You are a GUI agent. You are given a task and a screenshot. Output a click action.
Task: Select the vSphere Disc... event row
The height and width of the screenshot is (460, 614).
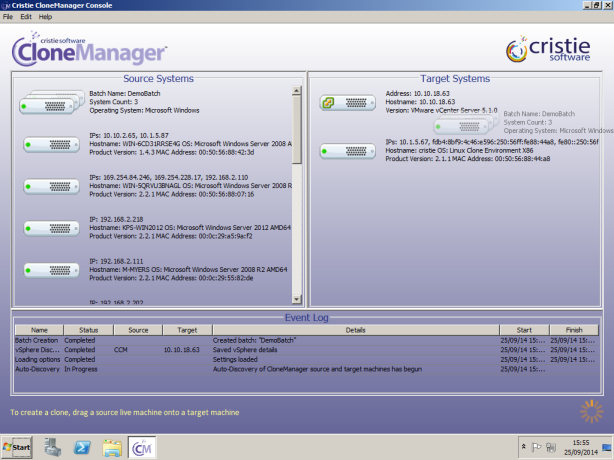click(307, 350)
